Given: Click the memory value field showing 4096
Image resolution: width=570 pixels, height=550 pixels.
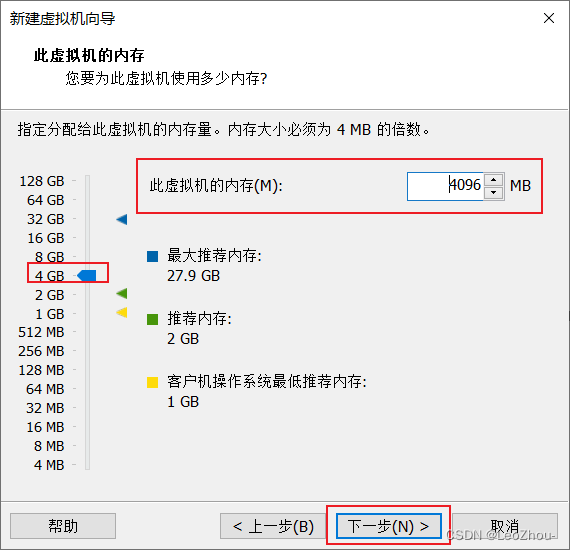Looking at the screenshot, I should pos(445,186).
